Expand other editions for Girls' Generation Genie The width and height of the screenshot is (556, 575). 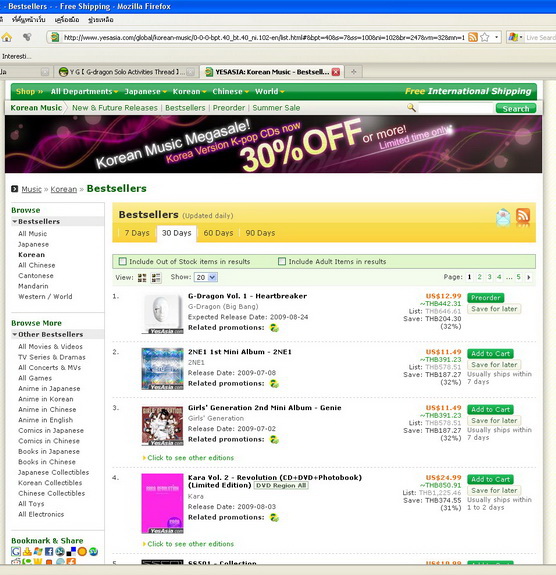coord(189,458)
